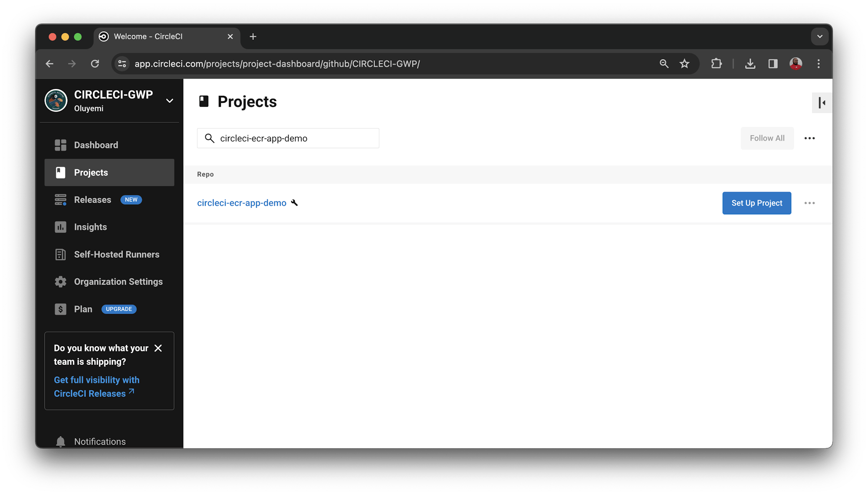The width and height of the screenshot is (868, 495).
Task: Select the Projects sidebar icon
Action: [x=60, y=172]
